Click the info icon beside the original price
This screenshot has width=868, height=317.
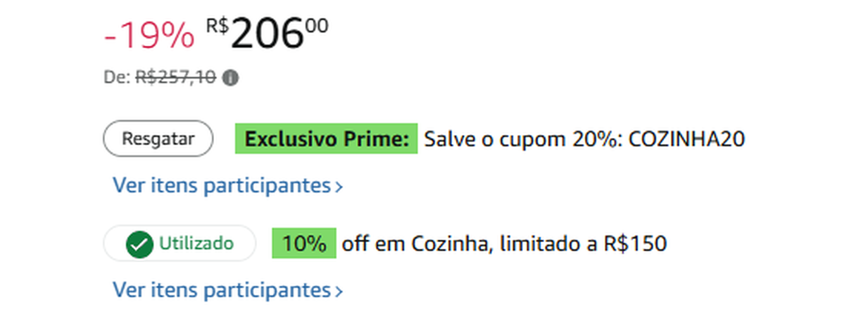[x=231, y=78]
